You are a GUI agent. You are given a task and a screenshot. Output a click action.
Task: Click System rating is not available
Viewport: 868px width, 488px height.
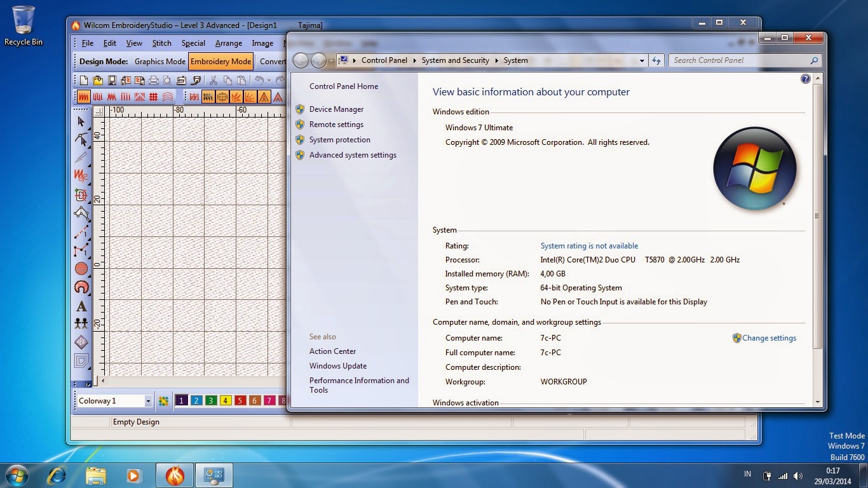click(589, 246)
